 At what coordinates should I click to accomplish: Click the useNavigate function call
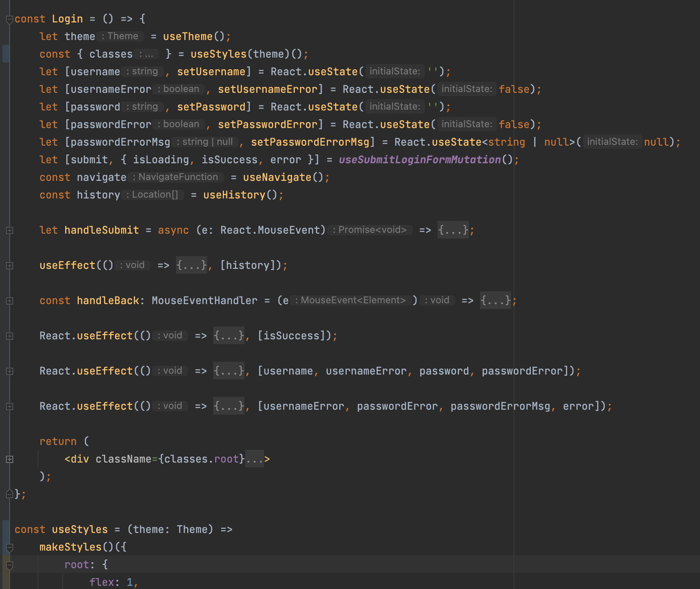tap(277, 177)
